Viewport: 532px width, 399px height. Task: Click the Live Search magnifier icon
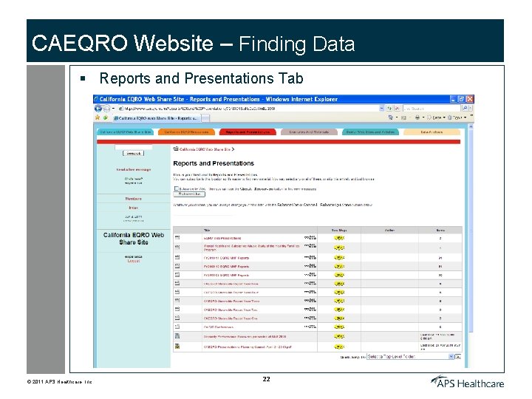[465, 108]
